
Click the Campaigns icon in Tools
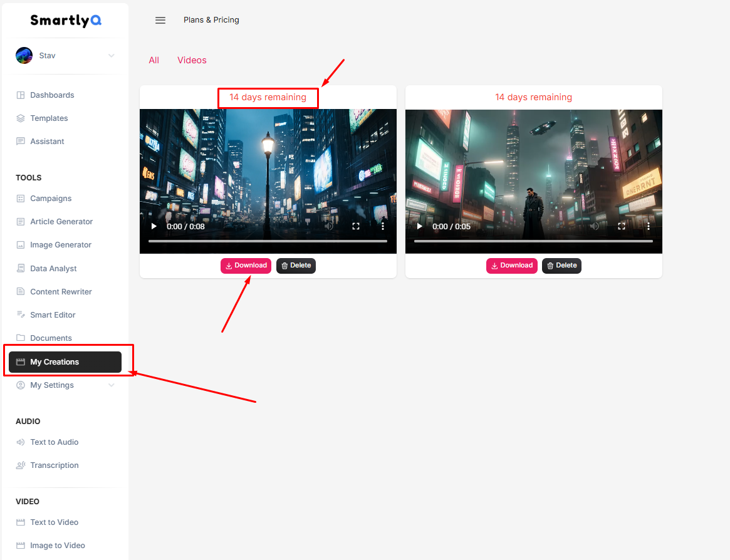(21, 199)
